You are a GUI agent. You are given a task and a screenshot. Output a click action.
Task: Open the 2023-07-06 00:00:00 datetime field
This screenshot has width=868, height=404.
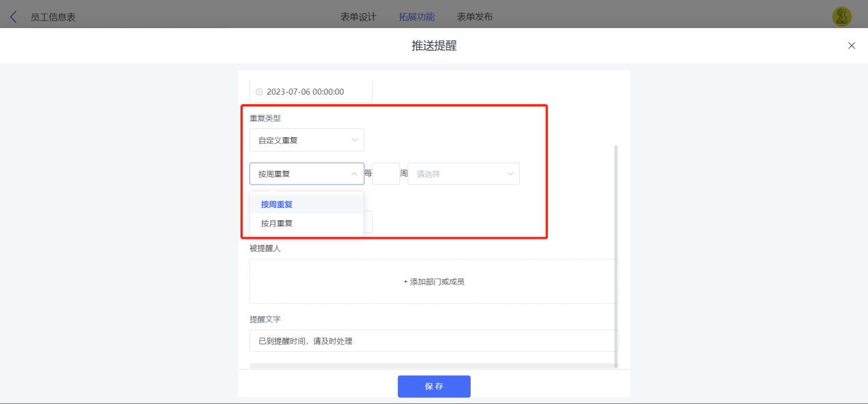[311, 92]
